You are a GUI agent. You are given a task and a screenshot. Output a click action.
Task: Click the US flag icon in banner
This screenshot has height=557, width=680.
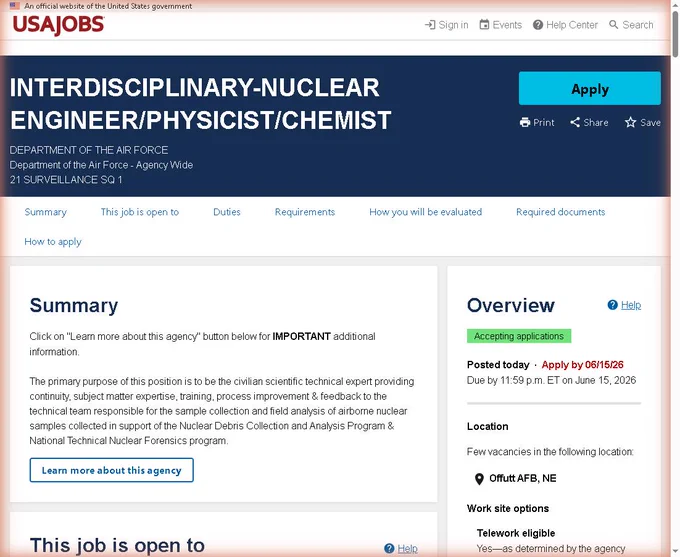15,6
